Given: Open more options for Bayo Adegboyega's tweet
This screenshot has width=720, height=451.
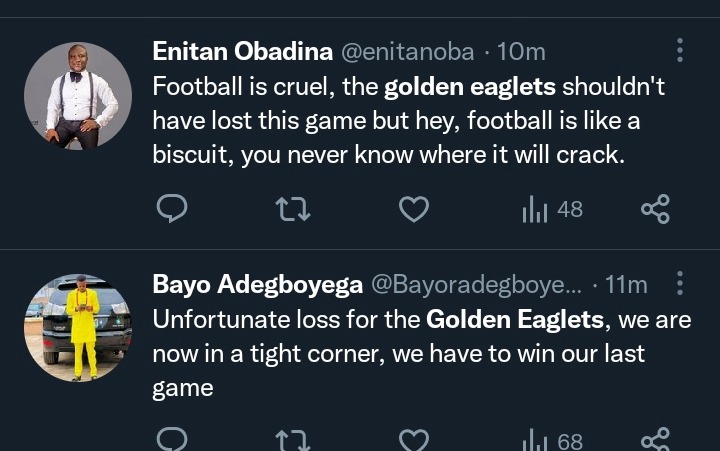Looking at the screenshot, I should 680,284.
